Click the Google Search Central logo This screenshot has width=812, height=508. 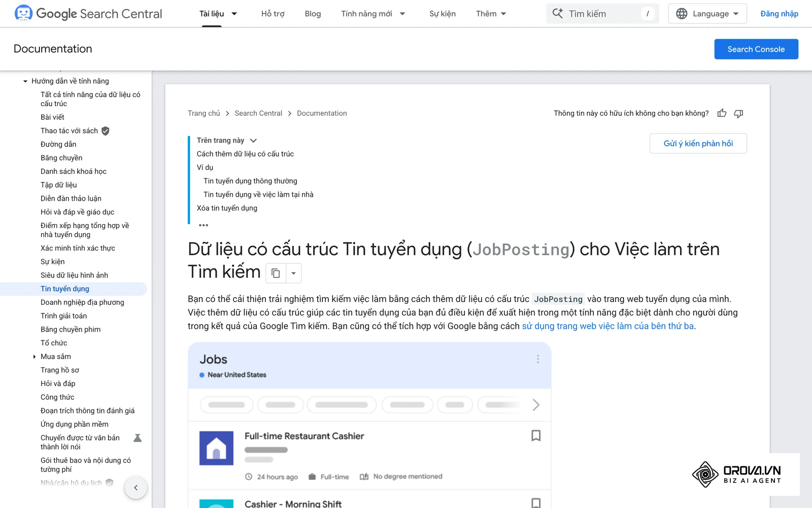(88, 14)
